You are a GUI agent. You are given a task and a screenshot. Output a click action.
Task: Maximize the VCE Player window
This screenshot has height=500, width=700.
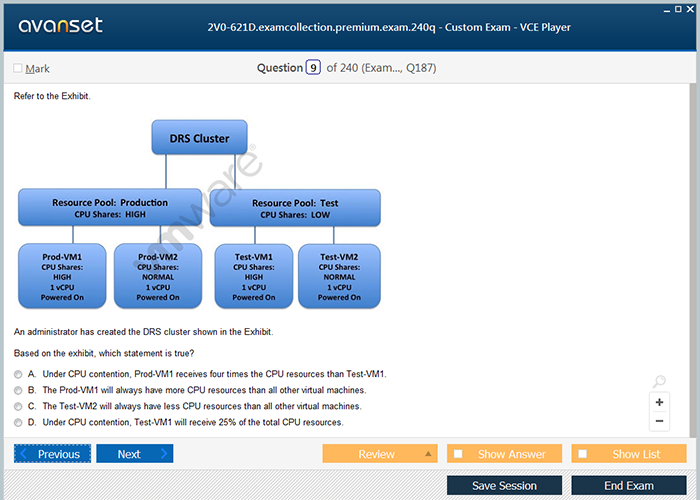tap(678, 9)
